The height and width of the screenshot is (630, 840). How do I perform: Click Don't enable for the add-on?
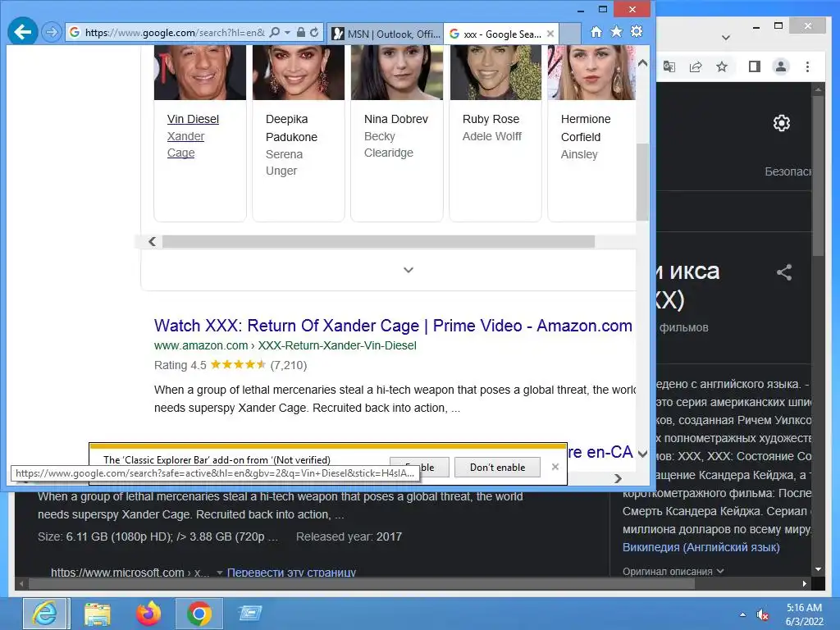coord(497,467)
